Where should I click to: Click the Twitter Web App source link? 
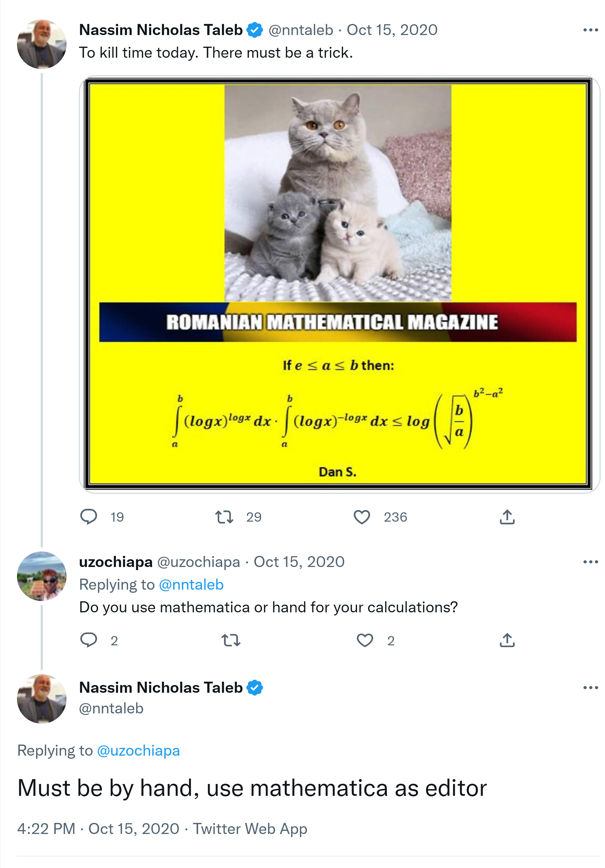click(x=250, y=829)
